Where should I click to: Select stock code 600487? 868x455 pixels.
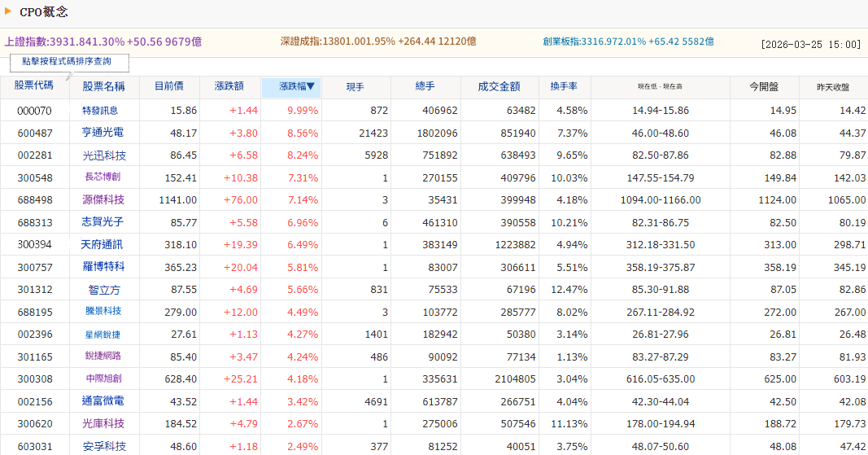pos(35,133)
